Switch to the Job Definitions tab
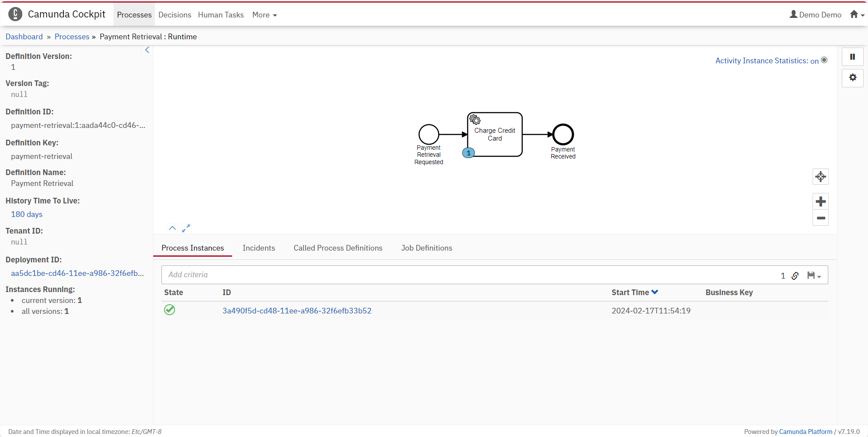The image size is (868, 437). (x=426, y=248)
